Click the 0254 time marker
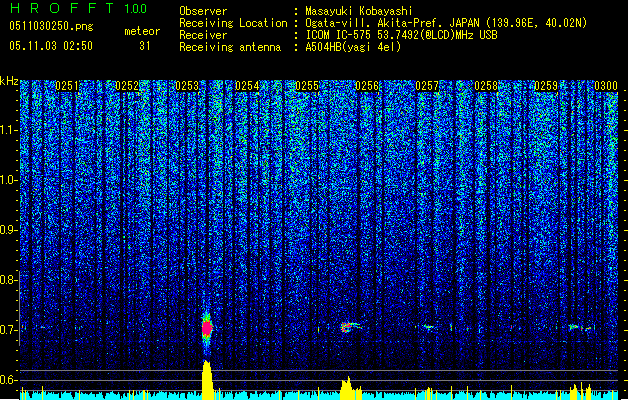Viewport: 629px width, 400px height. pyautogui.click(x=247, y=86)
